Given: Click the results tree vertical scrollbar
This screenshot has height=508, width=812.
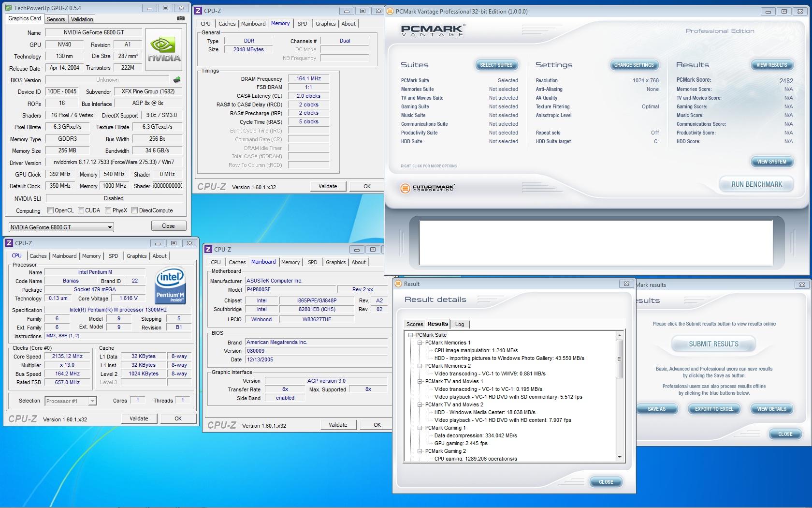Looking at the screenshot, I should (x=619, y=397).
